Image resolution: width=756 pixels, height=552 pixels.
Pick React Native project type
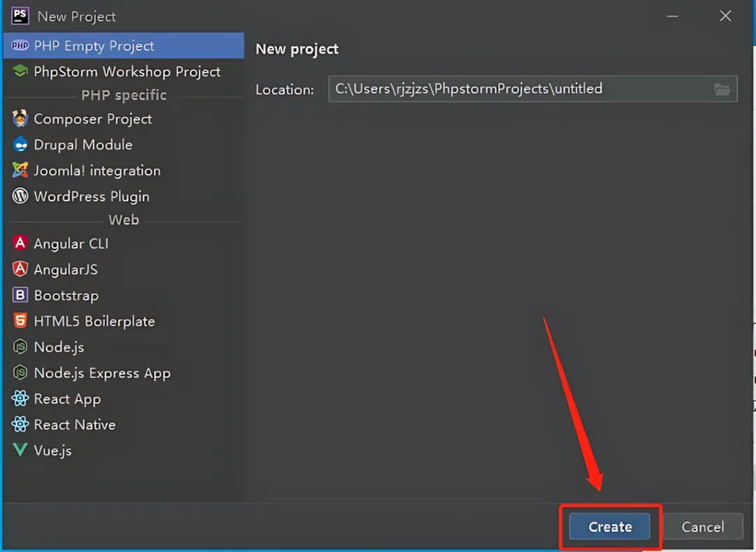tap(124, 425)
